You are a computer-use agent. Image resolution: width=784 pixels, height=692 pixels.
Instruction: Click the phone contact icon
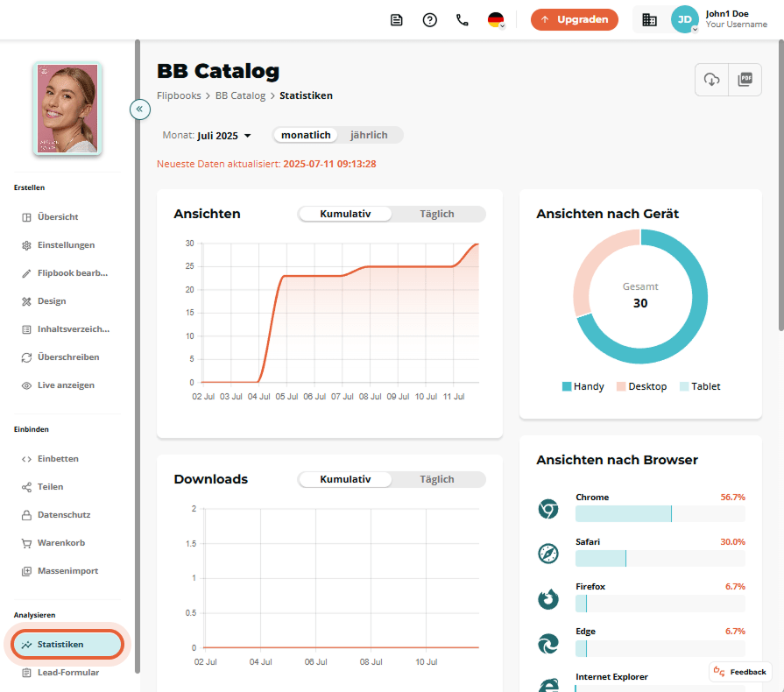463,20
